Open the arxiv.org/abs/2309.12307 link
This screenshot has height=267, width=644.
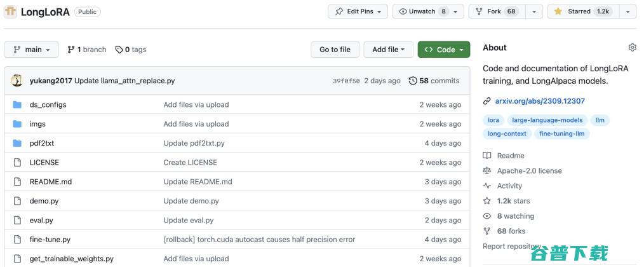tap(540, 101)
